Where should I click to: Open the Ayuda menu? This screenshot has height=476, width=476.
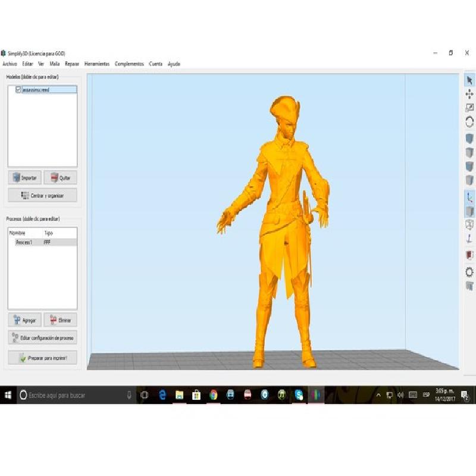pos(174,64)
